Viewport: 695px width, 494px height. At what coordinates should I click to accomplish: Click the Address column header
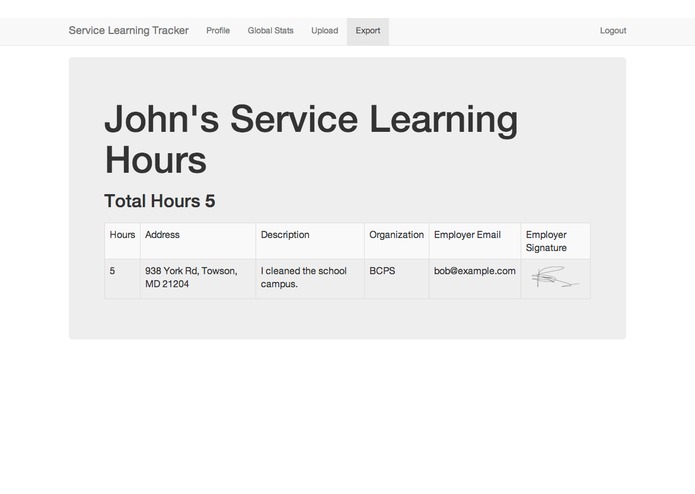[198, 241]
